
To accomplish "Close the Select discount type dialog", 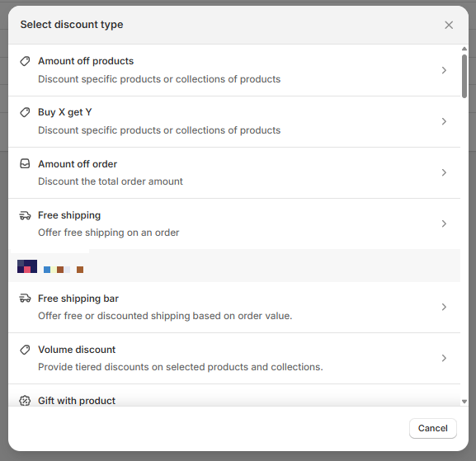I will click(449, 25).
